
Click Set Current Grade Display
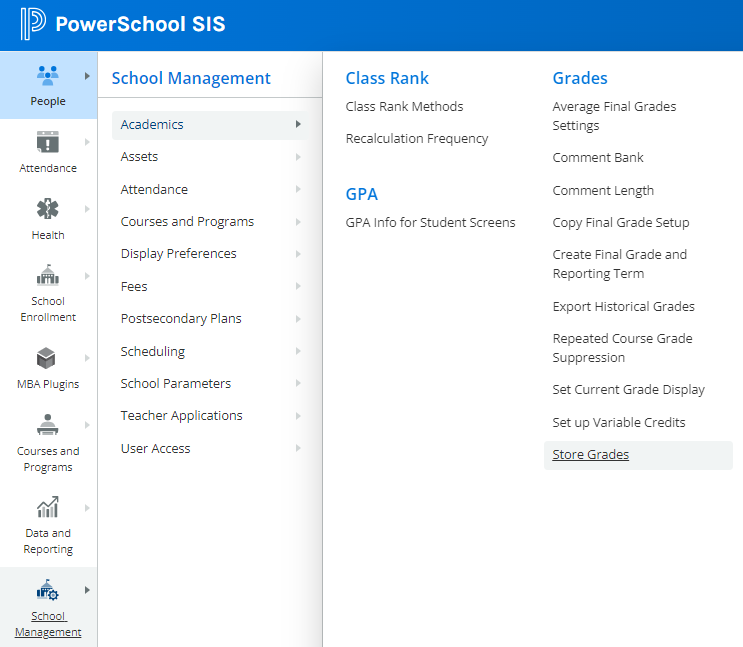(628, 390)
